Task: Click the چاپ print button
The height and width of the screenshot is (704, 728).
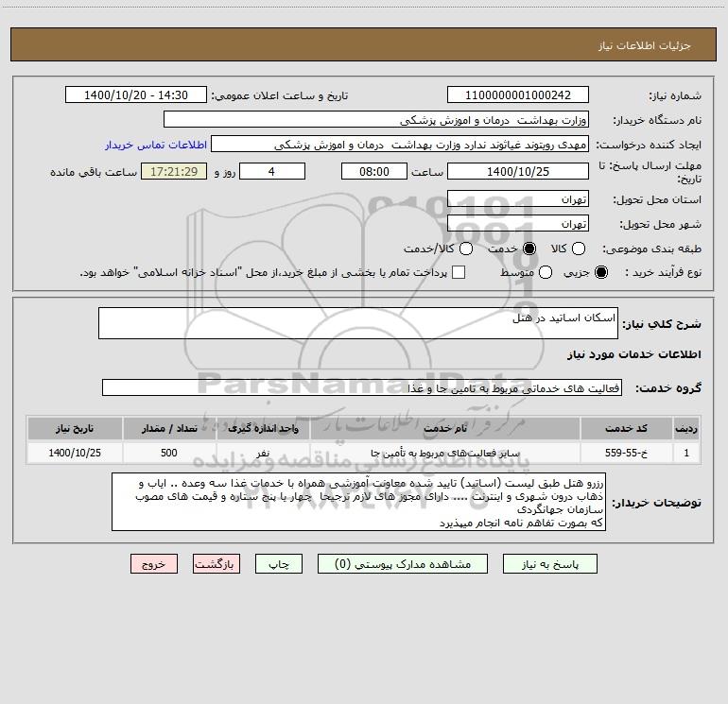Action: click(279, 564)
